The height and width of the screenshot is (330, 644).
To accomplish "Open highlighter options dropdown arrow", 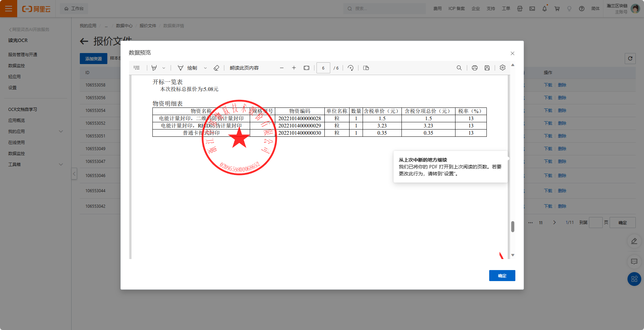I will click(x=164, y=68).
